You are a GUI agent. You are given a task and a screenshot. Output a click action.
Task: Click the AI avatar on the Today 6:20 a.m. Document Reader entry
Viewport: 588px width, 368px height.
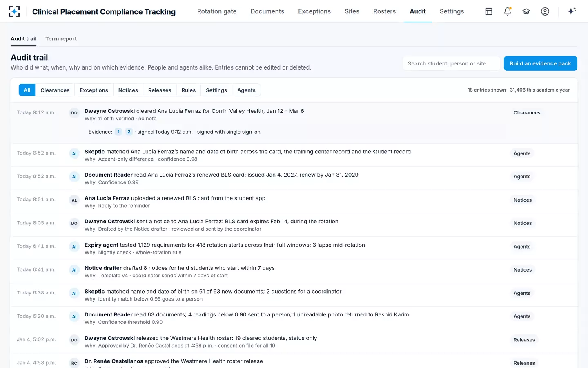[74, 317]
